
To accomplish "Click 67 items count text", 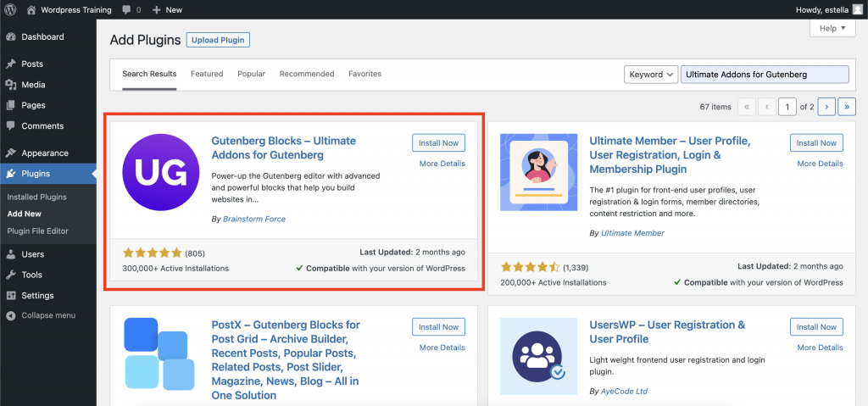I will (715, 107).
